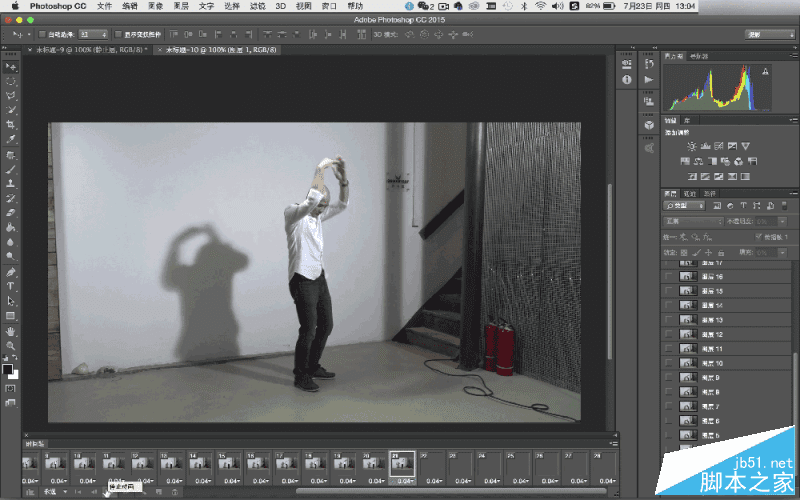Toggle the Propagate Frame 1 checkbox

point(759,237)
